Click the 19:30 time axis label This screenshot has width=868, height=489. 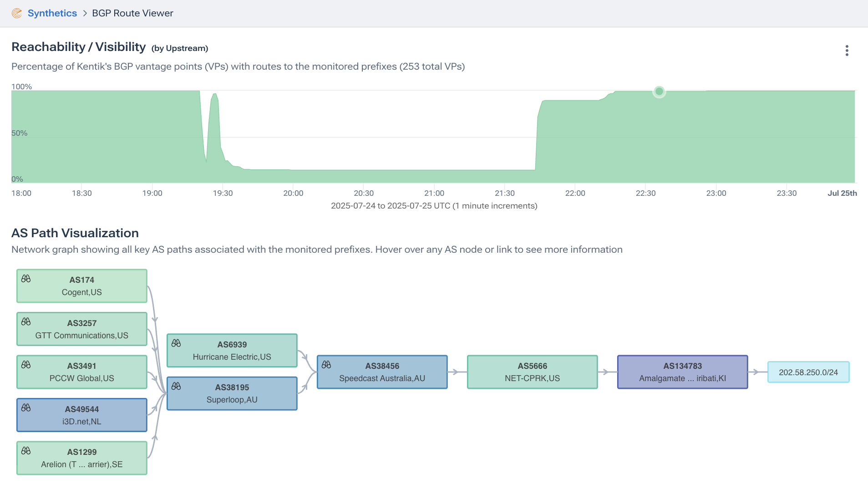point(223,193)
